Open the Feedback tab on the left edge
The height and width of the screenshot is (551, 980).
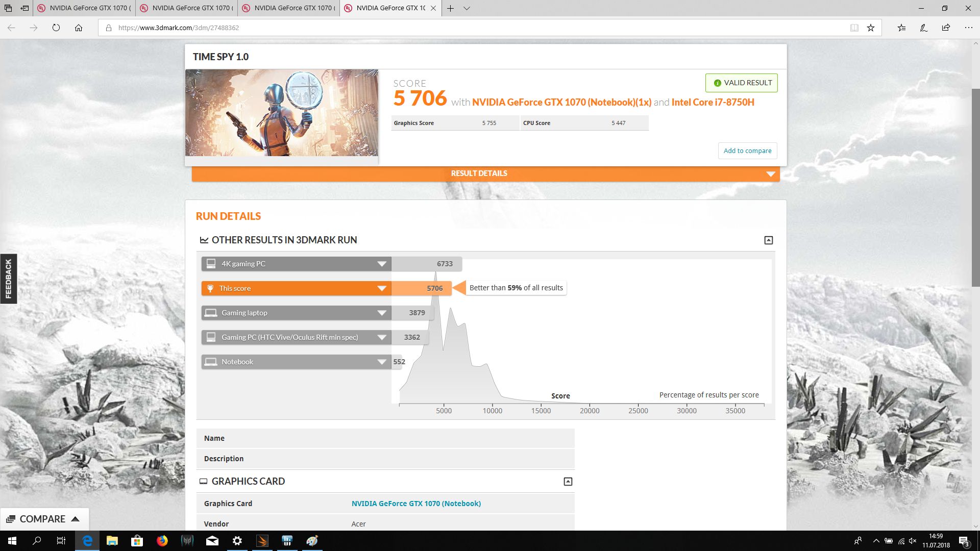(x=8, y=279)
